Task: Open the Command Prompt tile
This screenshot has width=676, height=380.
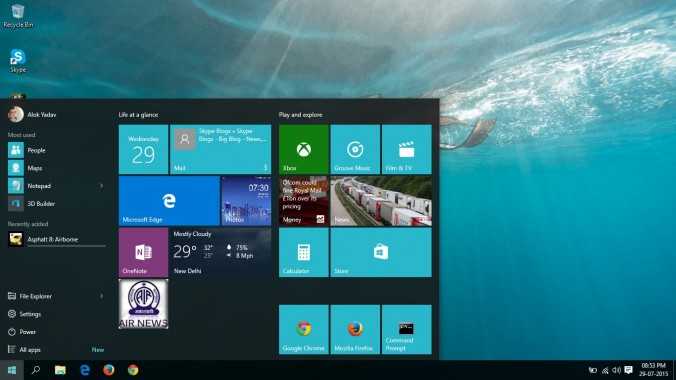Action: coord(407,330)
